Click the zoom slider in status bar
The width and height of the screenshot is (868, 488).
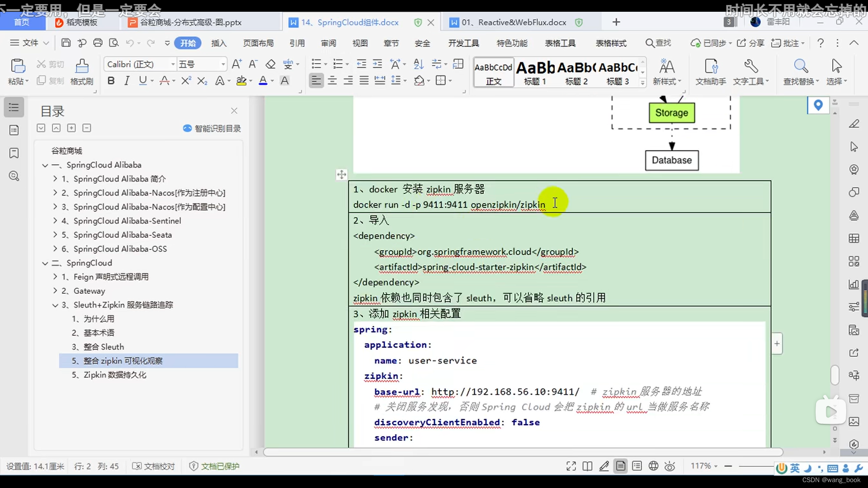coord(756,466)
